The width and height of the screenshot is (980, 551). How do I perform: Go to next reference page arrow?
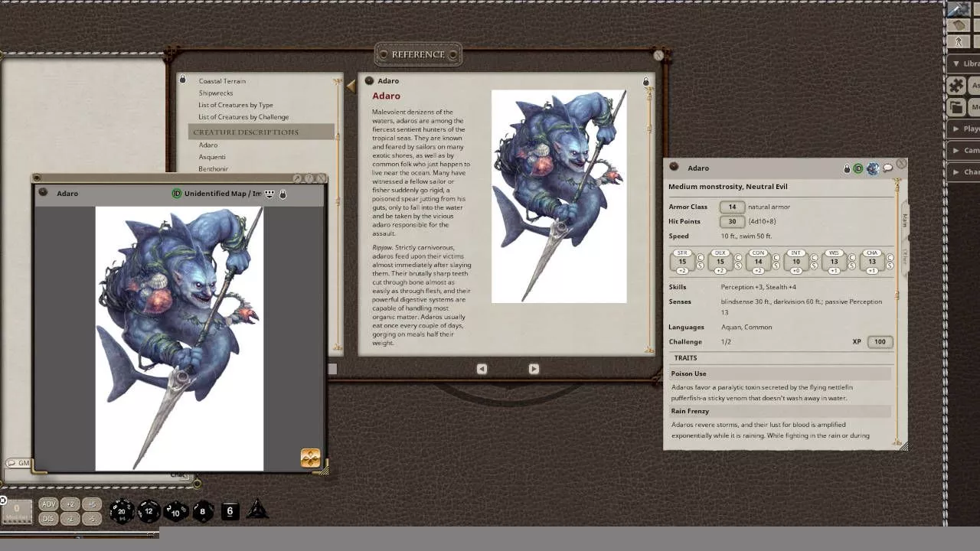point(534,369)
